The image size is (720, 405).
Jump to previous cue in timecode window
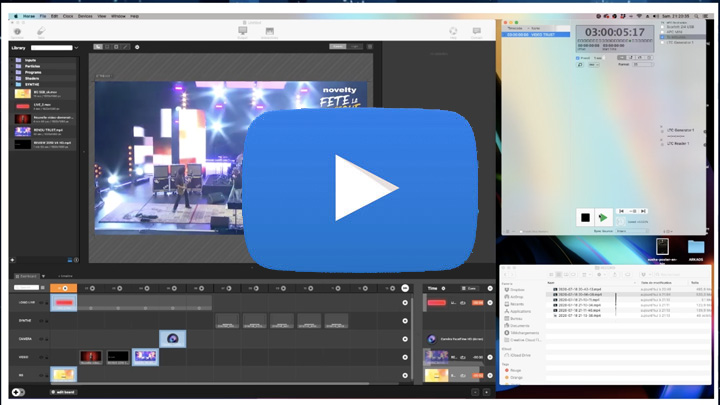tap(621, 211)
